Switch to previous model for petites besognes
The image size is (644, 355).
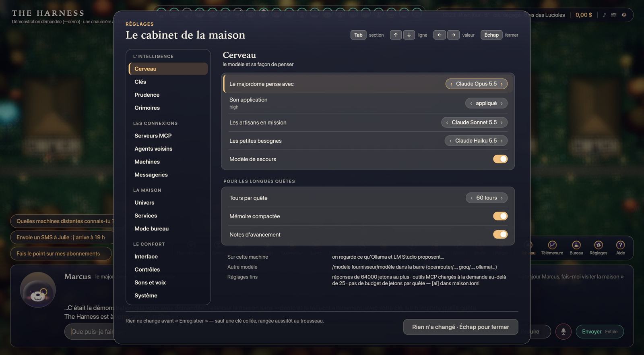coord(450,141)
